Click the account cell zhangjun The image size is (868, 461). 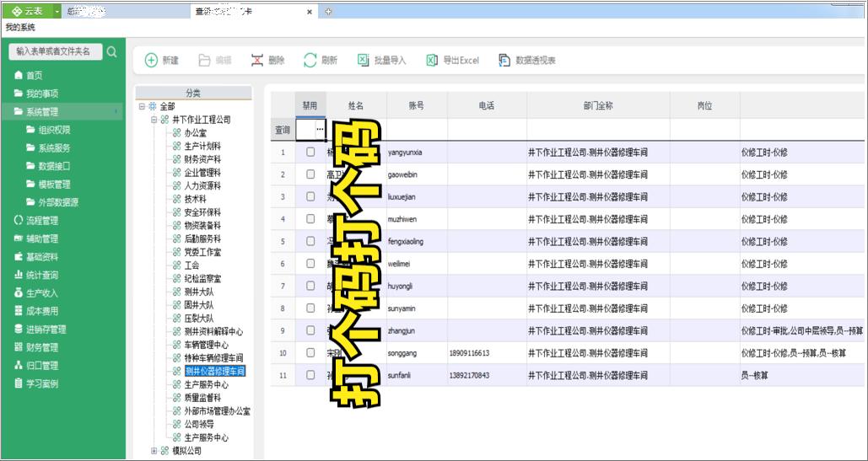pos(417,330)
